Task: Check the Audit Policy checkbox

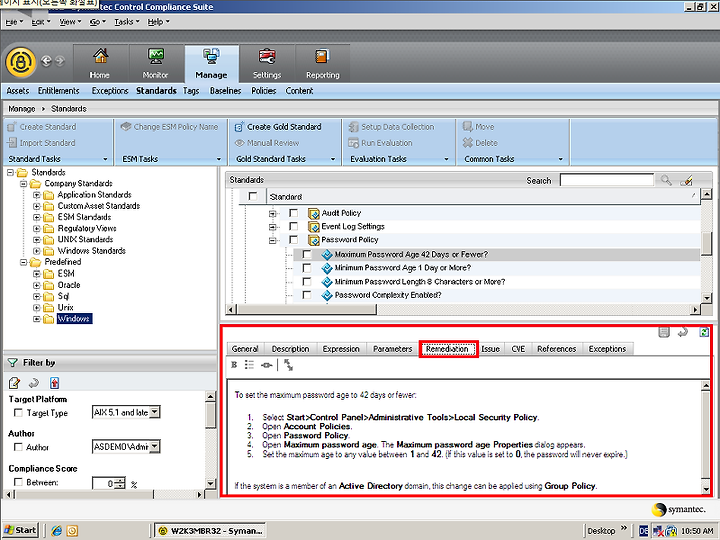Action: point(293,213)
